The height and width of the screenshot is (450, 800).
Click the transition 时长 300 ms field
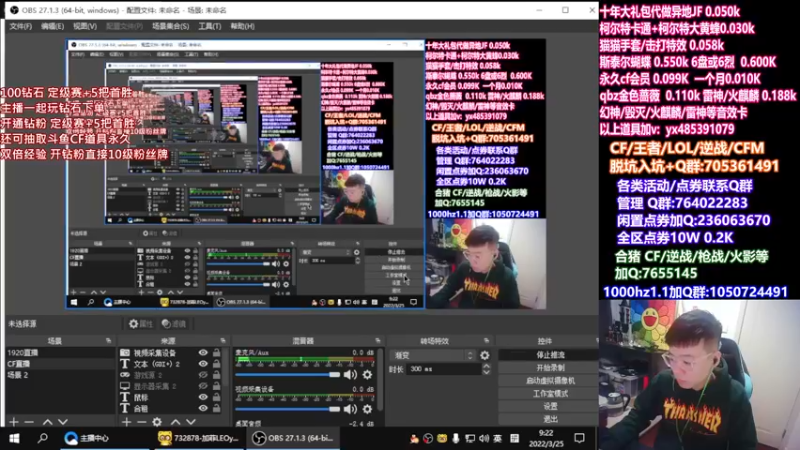443,369
